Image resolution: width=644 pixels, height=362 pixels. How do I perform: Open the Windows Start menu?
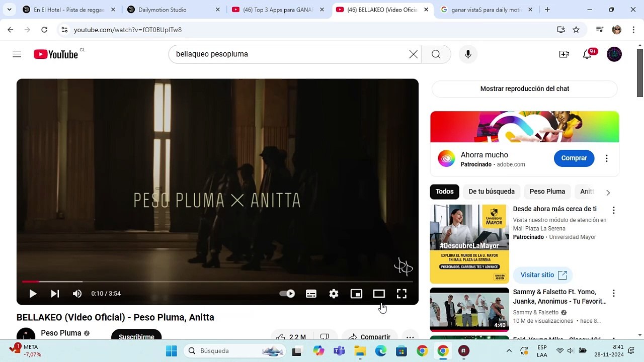(x=172, y=351)
